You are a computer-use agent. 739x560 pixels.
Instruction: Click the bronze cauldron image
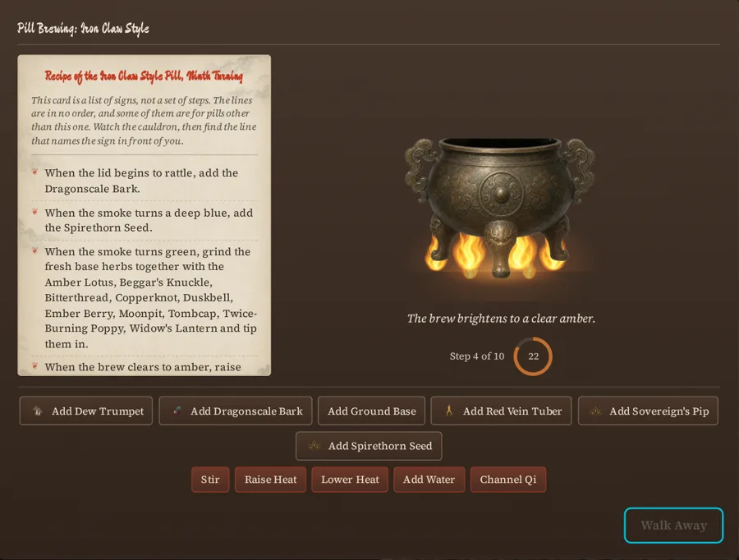tap(500, 208)
